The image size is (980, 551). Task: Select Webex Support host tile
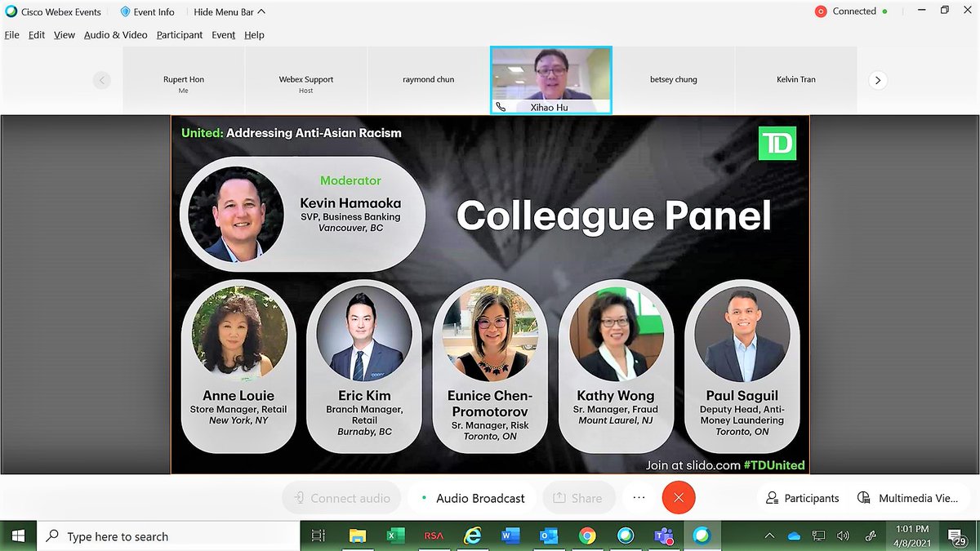tap(306, 80)
